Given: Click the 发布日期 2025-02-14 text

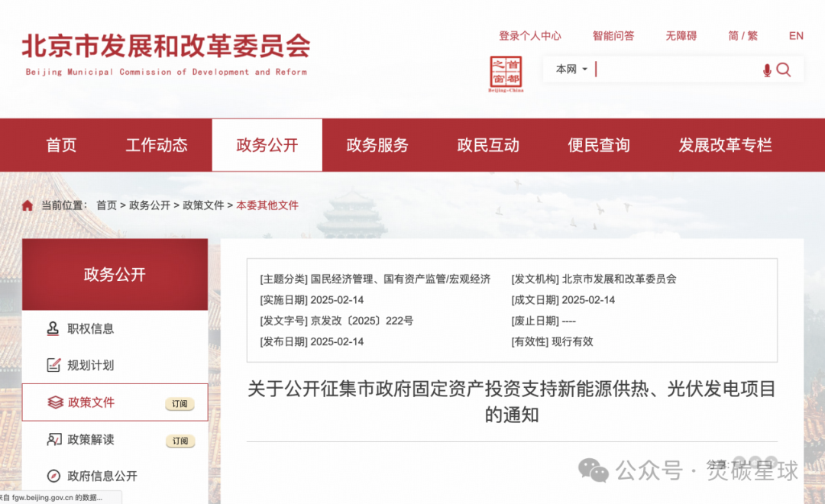Looking at the screenshot, I should click(x=312, y=341).
